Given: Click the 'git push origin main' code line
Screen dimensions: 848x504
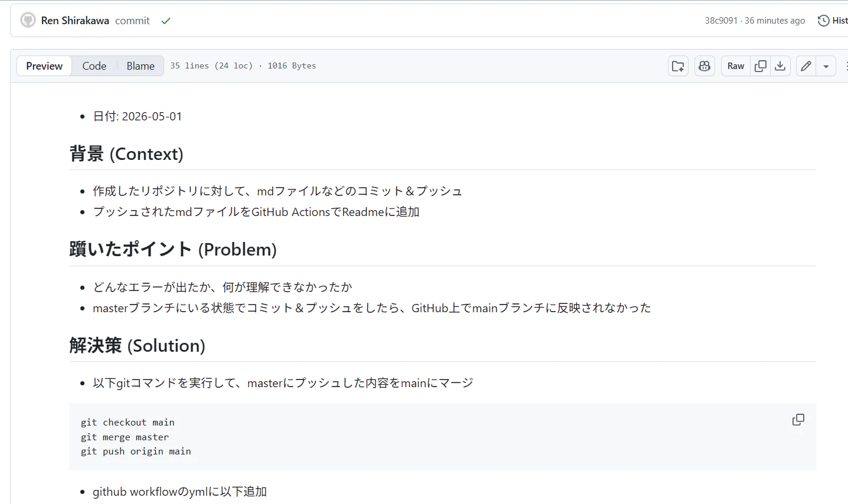Looking at the screenshot, I should (136, 451).
